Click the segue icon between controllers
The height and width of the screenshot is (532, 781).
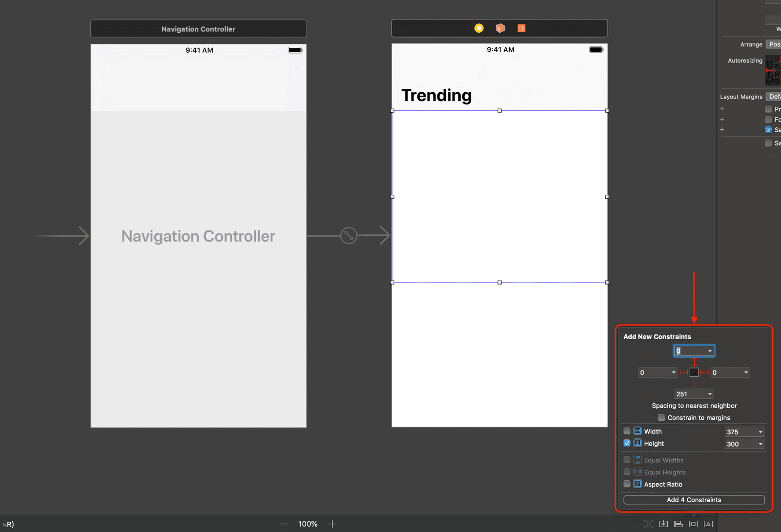pyautogui.click(x=349, y=236)
